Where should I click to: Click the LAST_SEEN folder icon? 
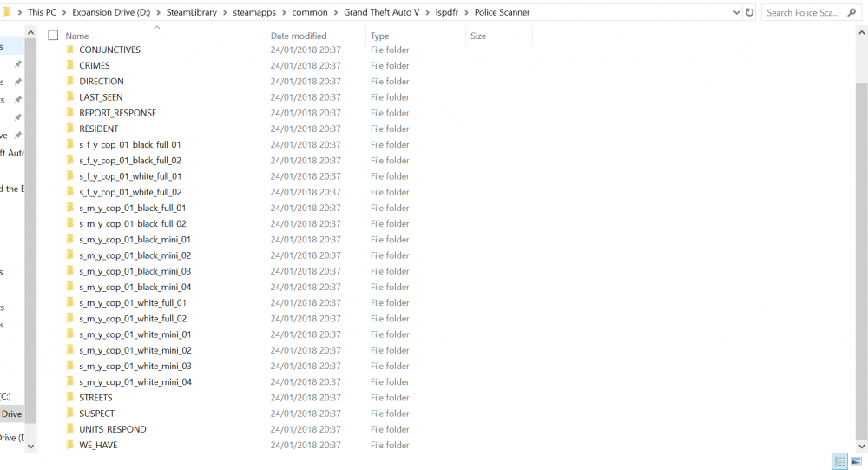[69, 97]
